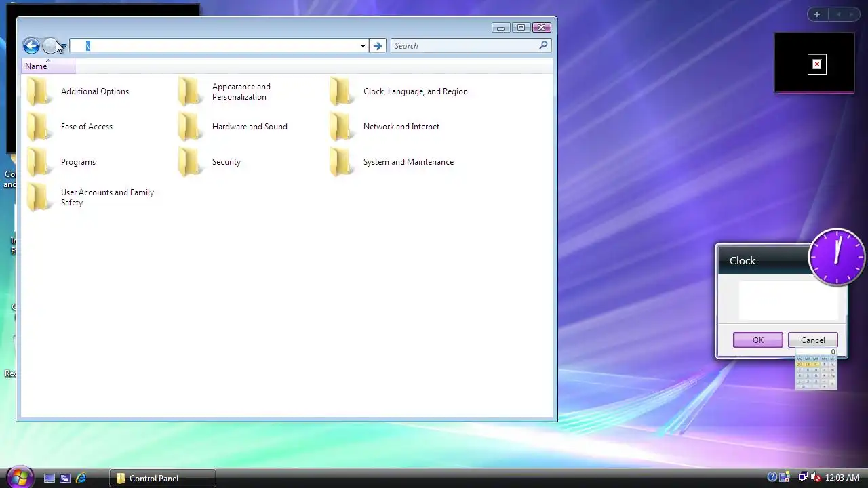Click the Forward navigation button
The image size is (868, 488).
tap(50, 45)
